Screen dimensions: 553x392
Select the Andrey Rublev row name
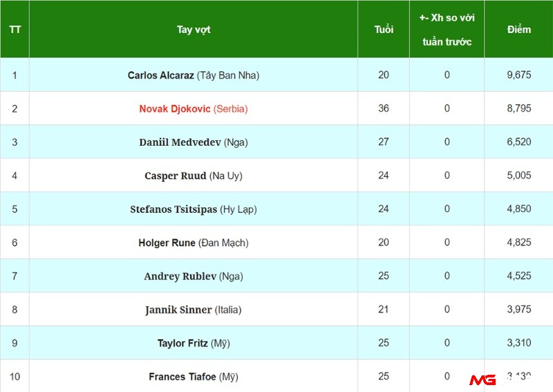(180, 276)
